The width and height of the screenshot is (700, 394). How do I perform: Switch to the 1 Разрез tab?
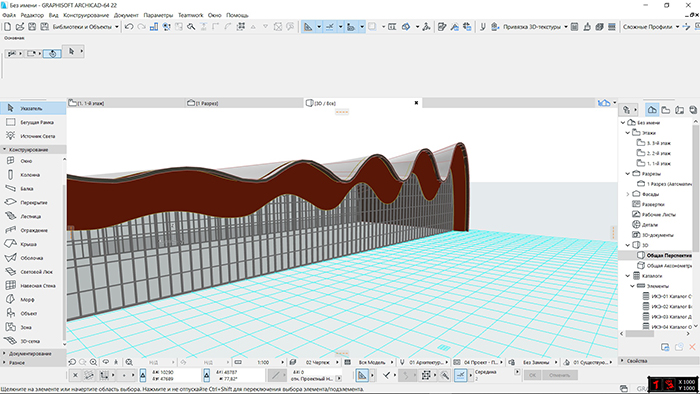244,103
